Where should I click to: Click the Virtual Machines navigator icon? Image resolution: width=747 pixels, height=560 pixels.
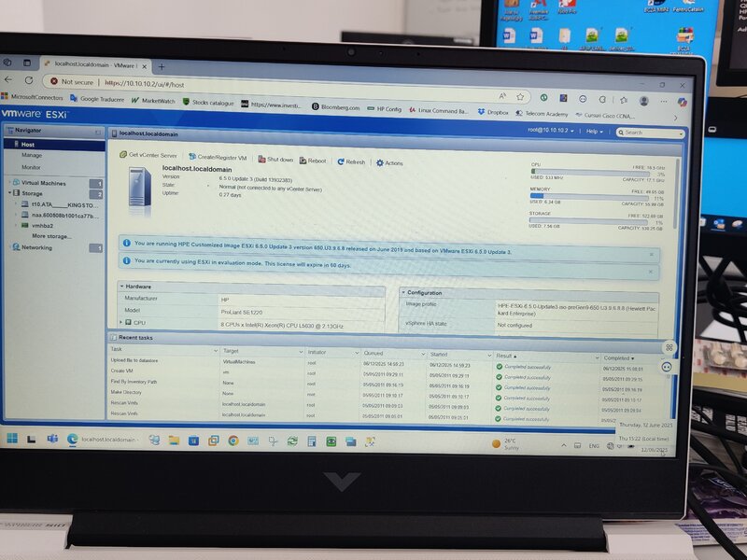(16, 182)
